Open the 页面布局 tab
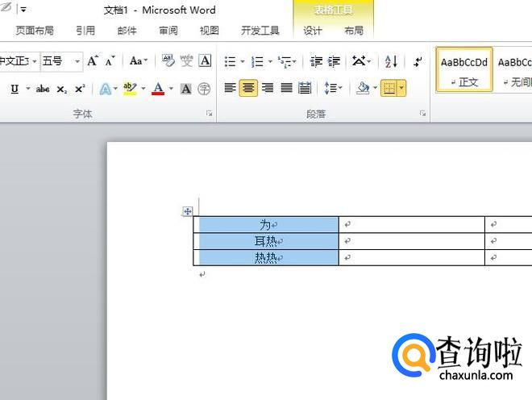The height and width of the screenshot is (400, 532). (35, 30)
